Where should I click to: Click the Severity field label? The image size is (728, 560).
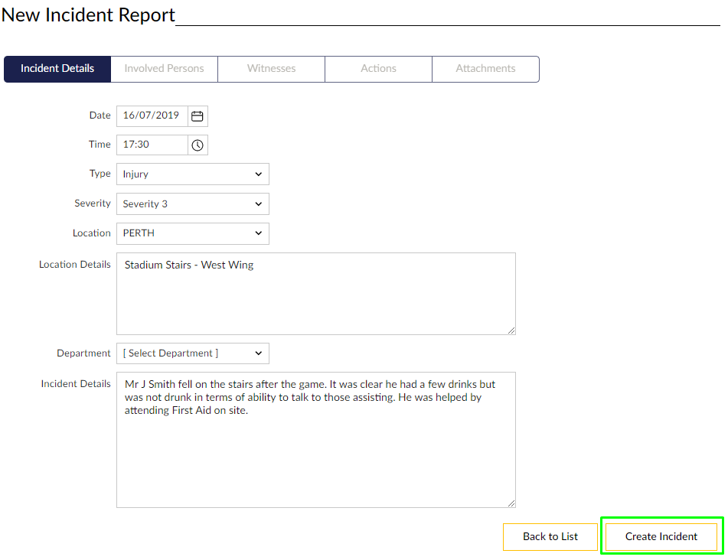(x=93, y=203)
